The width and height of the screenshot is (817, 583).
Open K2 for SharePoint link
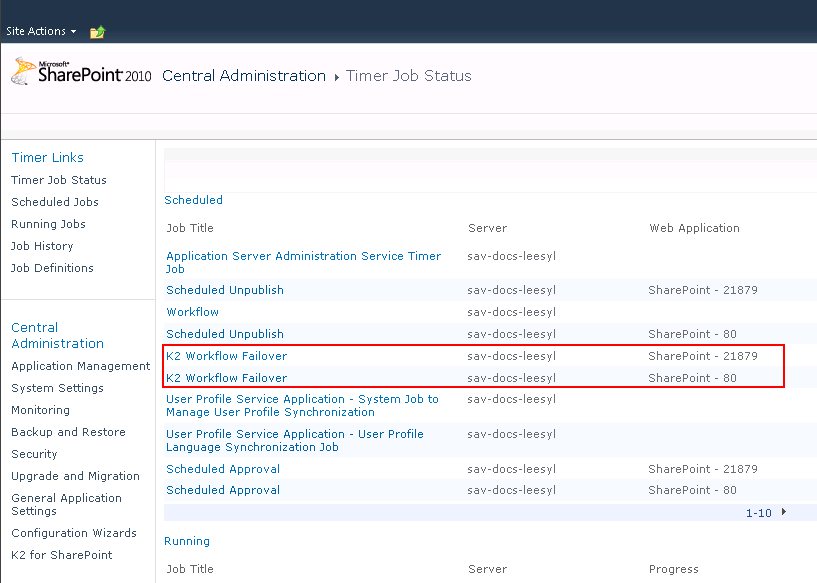61,555
